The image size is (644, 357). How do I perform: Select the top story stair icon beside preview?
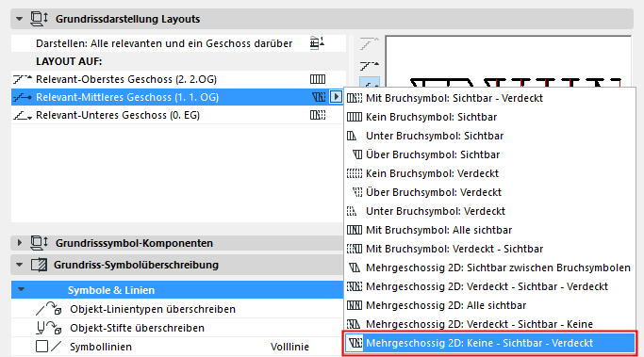tap(370, 43)
